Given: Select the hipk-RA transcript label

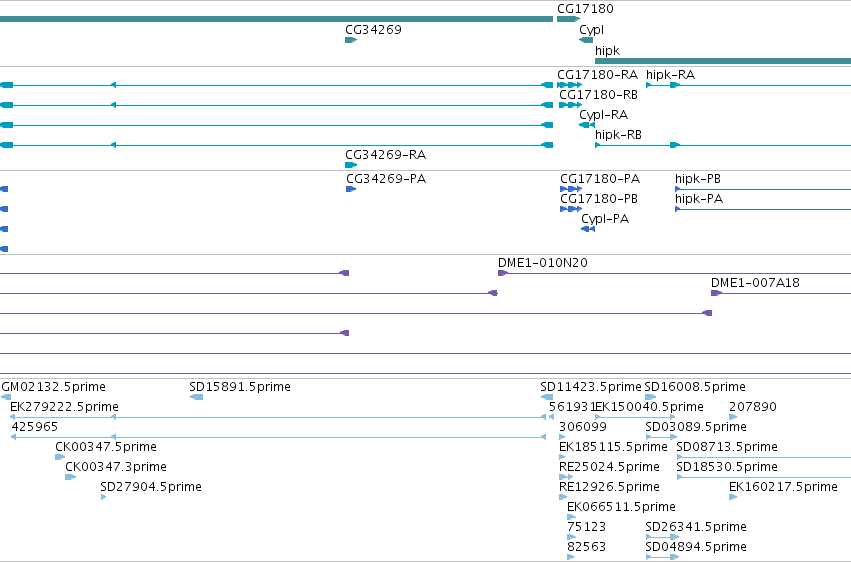Looking at the screenshot, I should coord(670,75).
